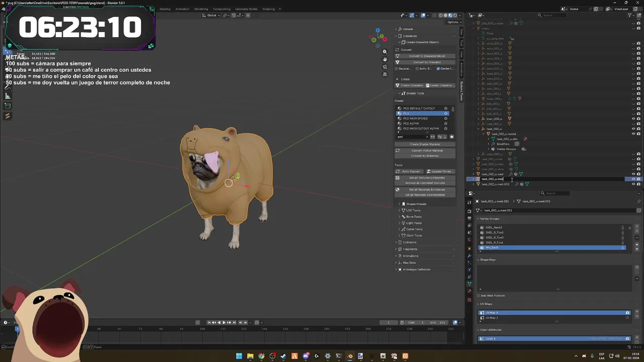The image size is (644, 362).
Task: Favorite the PED ALPHA shader star
Action: coord(445,124)
